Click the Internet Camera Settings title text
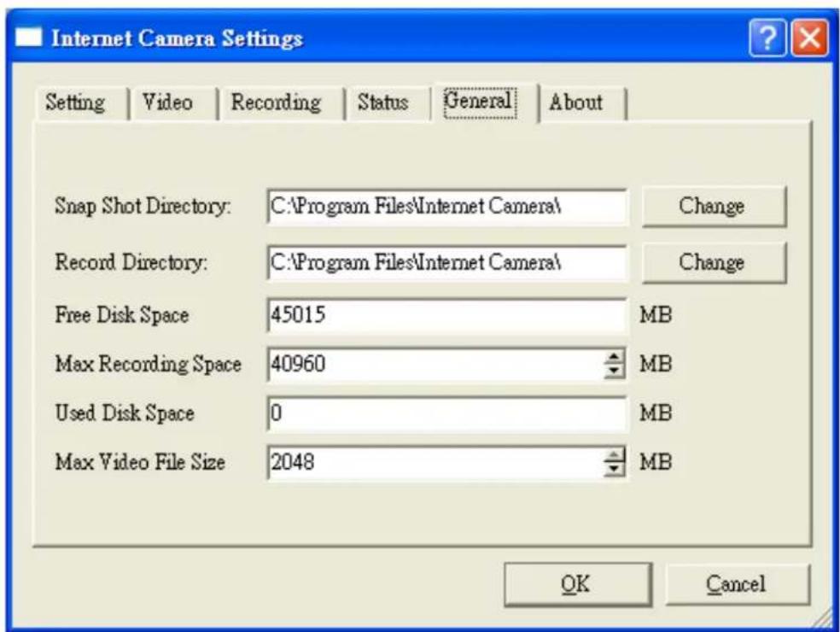 (x=178, y=38)
